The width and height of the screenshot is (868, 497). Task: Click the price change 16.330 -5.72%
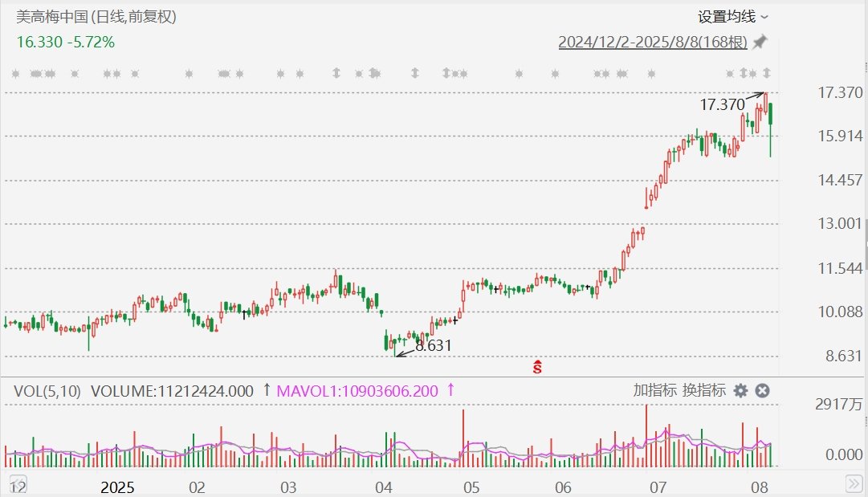(65, 42)
